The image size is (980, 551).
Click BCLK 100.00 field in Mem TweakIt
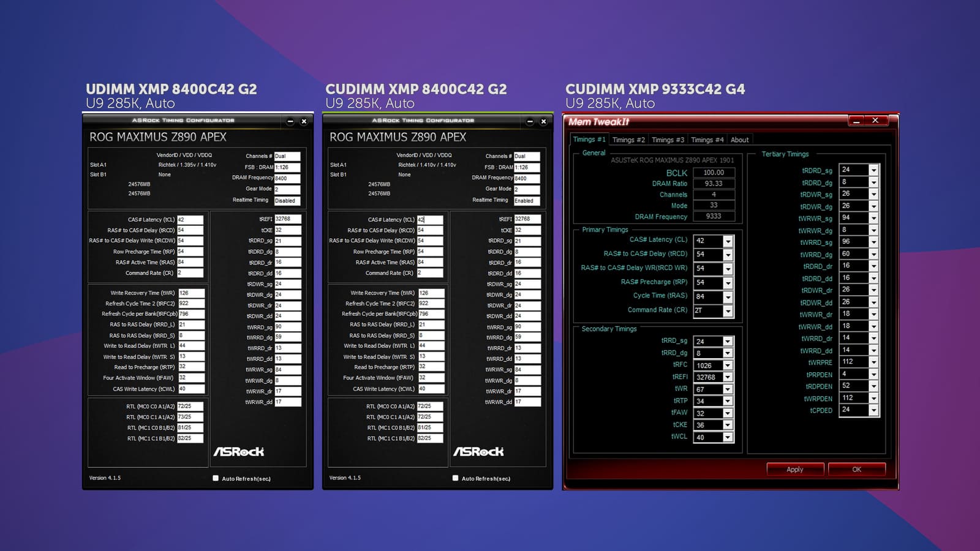click(714, 173)
